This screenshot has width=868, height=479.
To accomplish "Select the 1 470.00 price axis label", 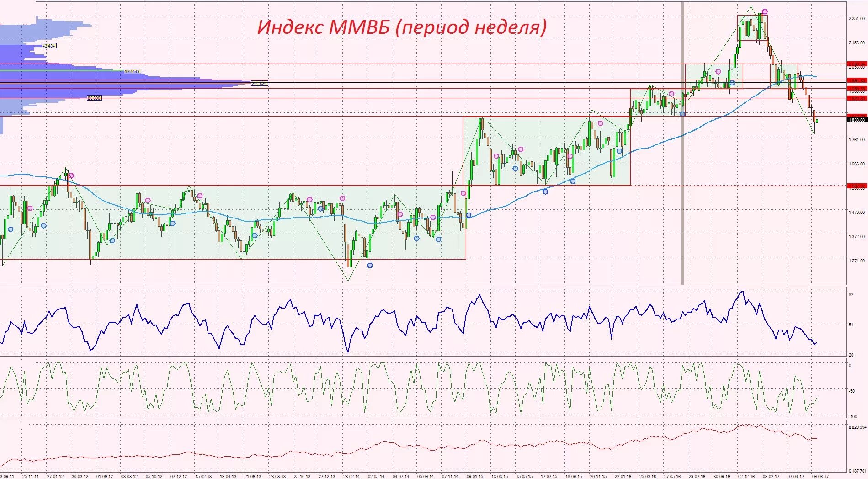I will [857, 213].
